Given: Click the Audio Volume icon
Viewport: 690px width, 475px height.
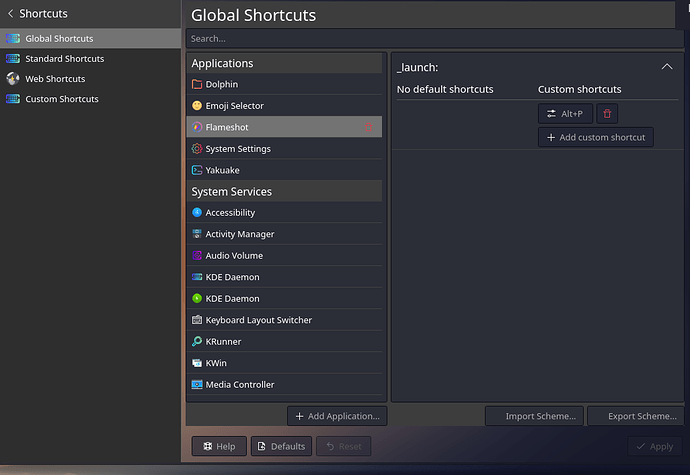Looking at the screenshot, I should (197, 255).
